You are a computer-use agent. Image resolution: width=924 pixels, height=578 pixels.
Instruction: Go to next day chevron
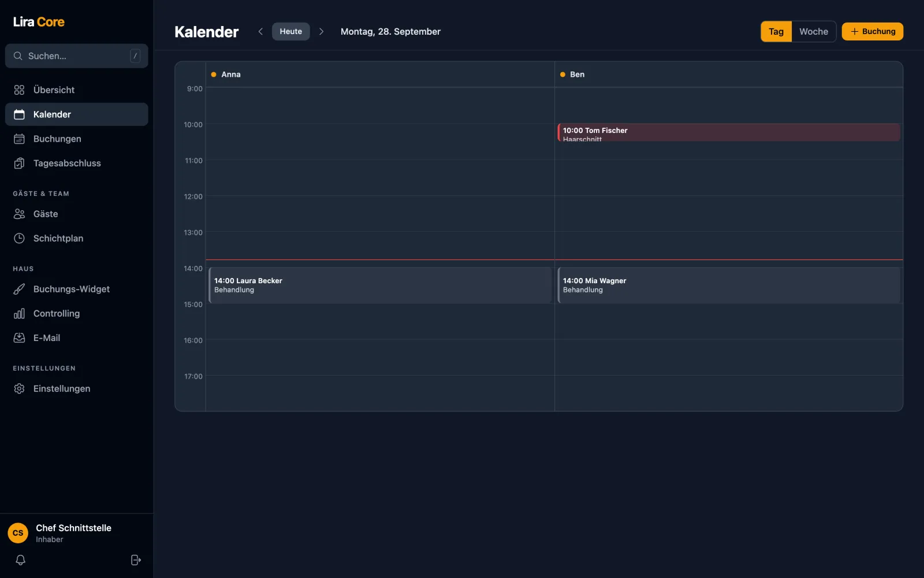tap(322, 31)
